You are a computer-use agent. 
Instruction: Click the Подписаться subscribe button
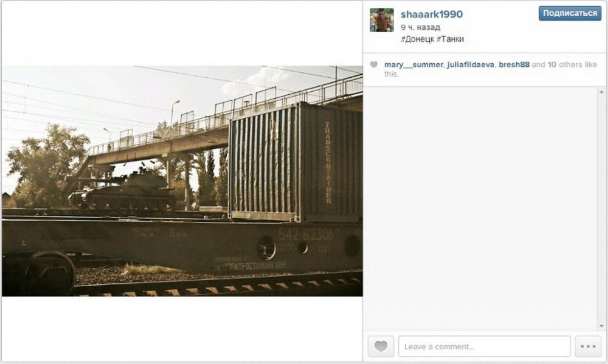(570, 13)
